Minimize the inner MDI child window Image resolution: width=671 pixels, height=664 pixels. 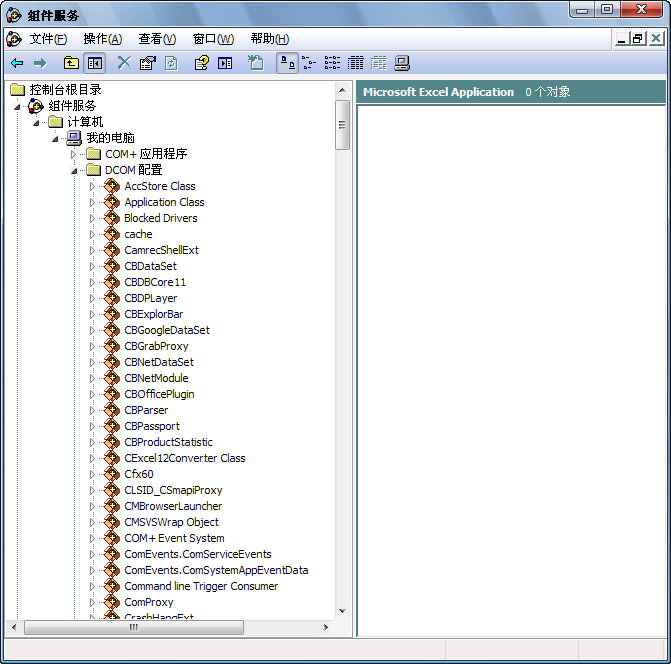[x=622, y=39]
